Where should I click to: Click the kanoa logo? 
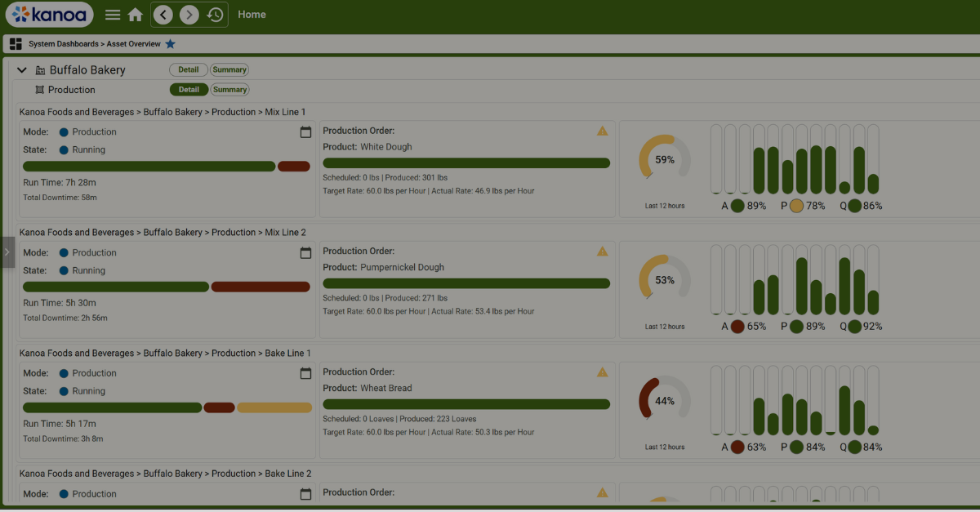[48, 14]
